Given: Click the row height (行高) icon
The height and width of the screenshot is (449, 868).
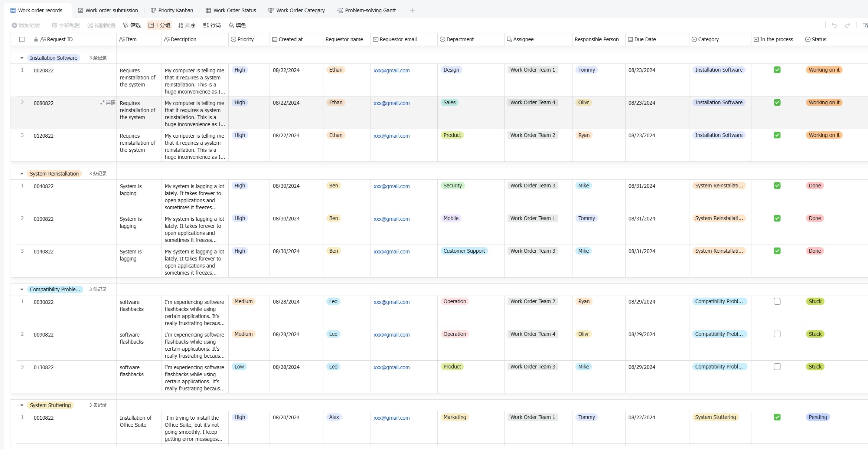Looking at the screenshot, I should click(x=212, y=25).
